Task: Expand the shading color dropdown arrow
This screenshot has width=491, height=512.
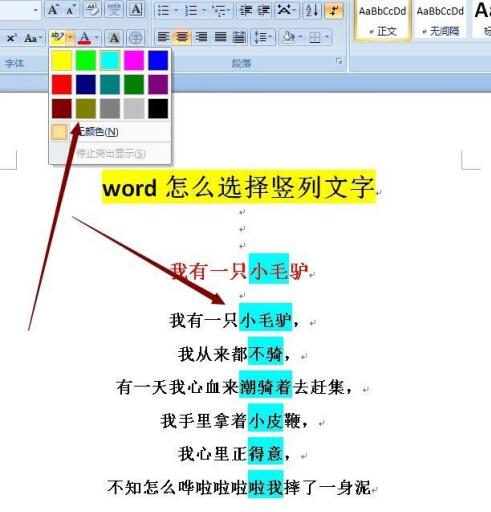Action: pyautogui.click(x=300, y=37)
